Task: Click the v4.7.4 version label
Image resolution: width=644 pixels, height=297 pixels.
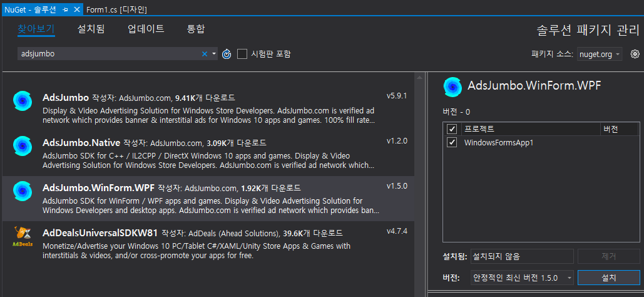Action: (397, 231)
